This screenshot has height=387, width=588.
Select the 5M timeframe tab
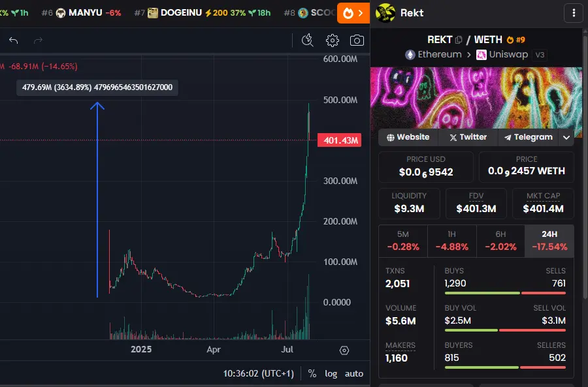(403, 241)
